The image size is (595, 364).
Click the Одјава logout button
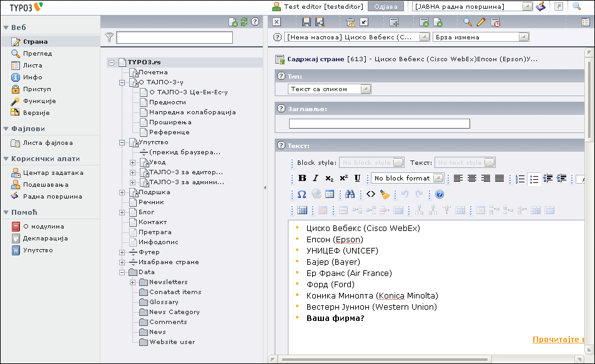point(385,6)
